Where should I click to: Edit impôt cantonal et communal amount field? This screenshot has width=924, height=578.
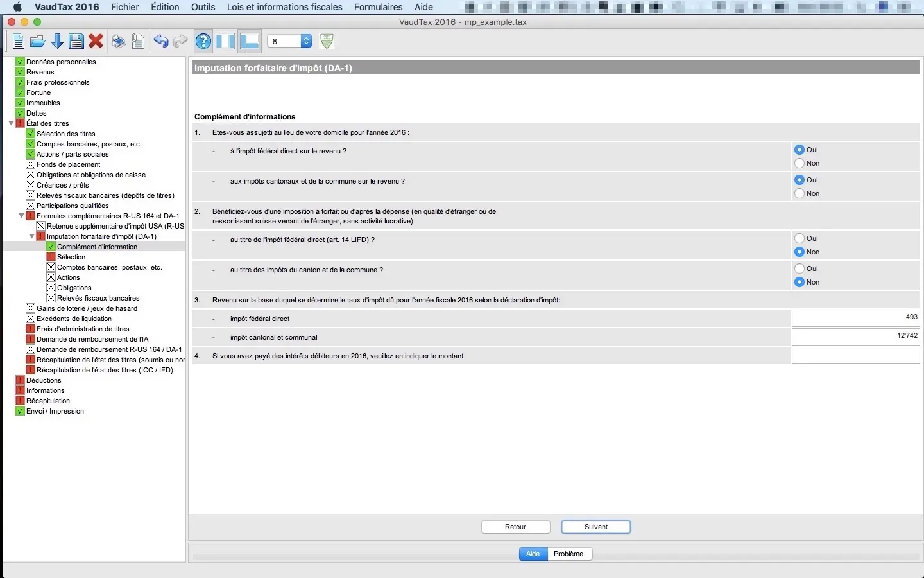pyautogui.click(x=856, y=337)
